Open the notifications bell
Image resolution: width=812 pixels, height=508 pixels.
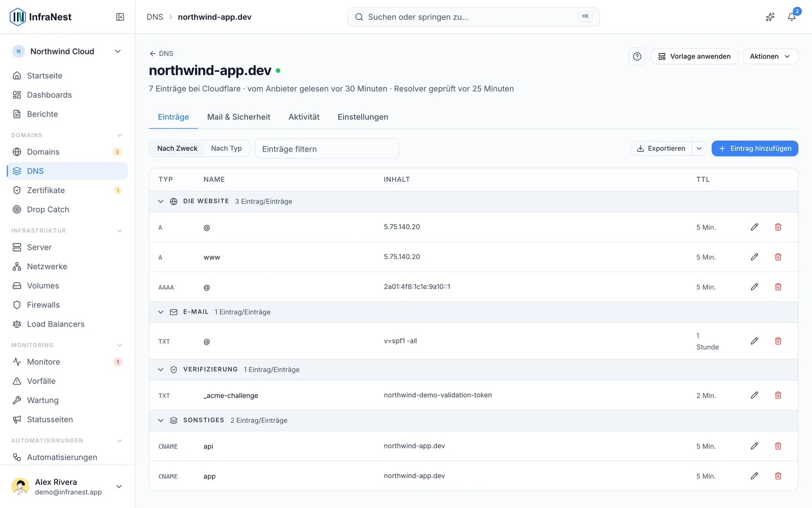pos(791,17)
